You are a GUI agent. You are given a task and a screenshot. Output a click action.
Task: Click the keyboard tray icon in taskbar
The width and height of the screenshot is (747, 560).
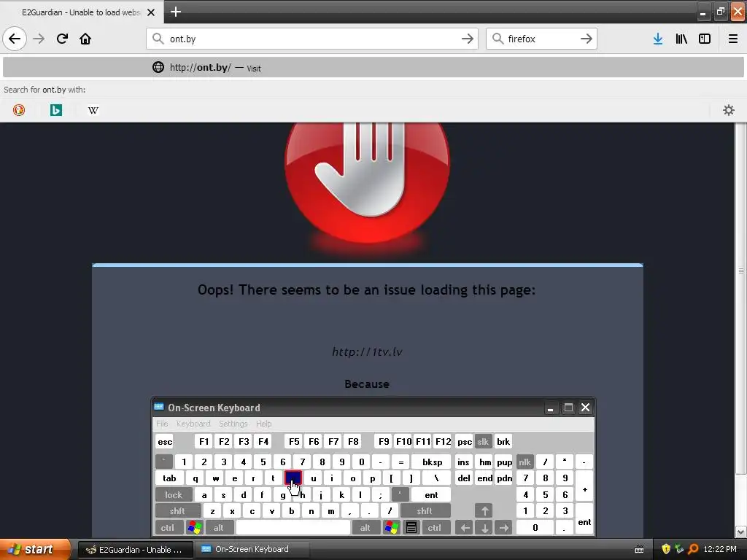pos(639,550)
